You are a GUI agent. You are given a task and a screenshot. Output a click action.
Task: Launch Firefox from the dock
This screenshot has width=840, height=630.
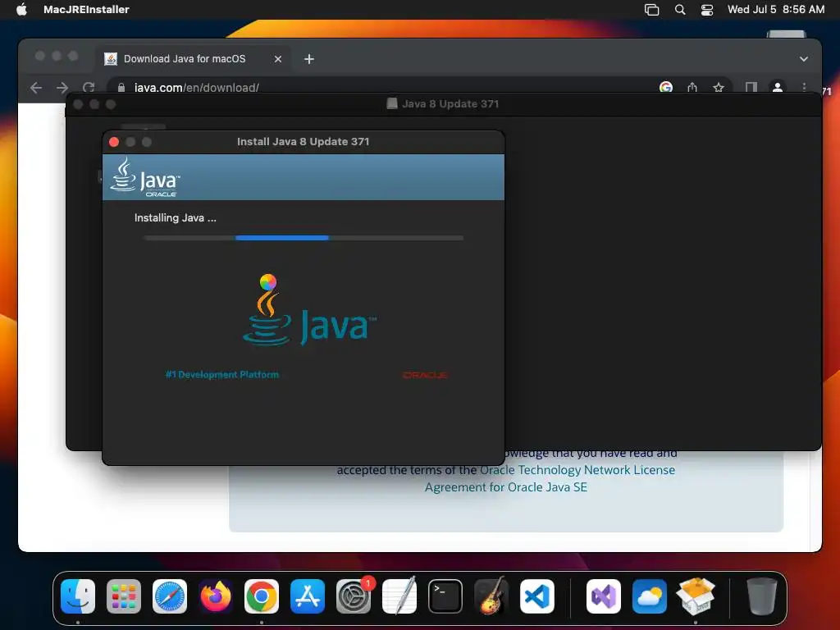pyautogui.click(x=216, y=596)
